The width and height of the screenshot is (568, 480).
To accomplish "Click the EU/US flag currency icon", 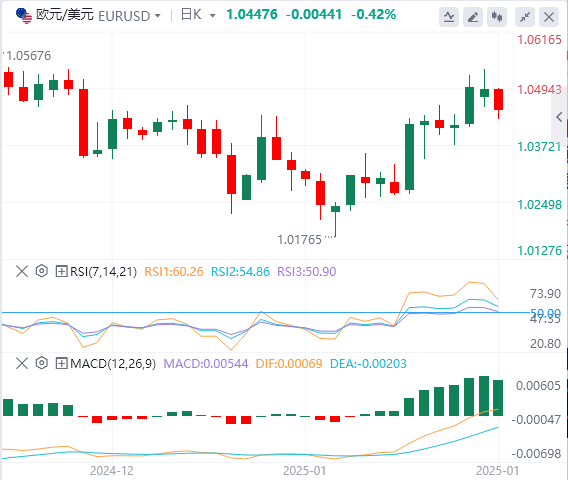I will pyautogui.click(x=24, y=16).
